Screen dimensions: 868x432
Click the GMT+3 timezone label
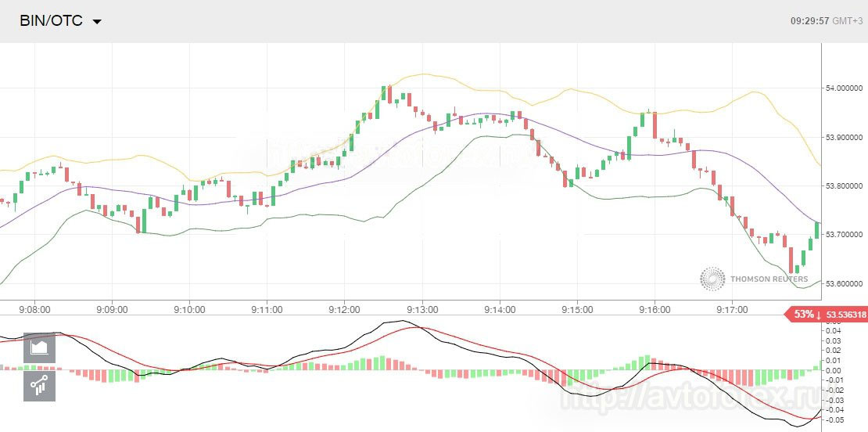pos(847,21)
